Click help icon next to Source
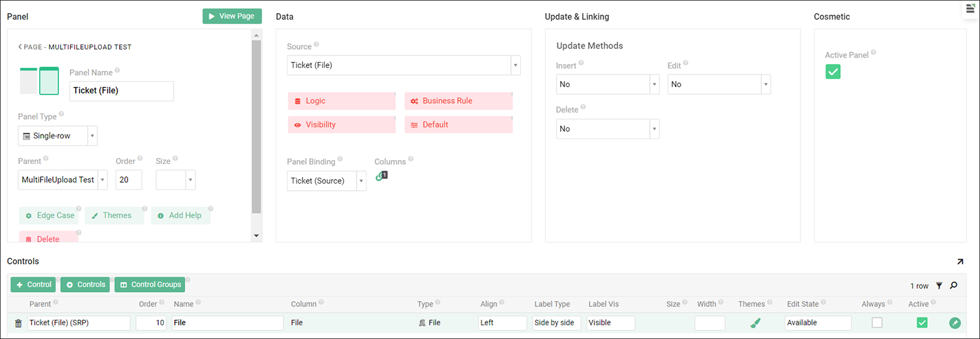Screen dimensions: 980x339 316,44
